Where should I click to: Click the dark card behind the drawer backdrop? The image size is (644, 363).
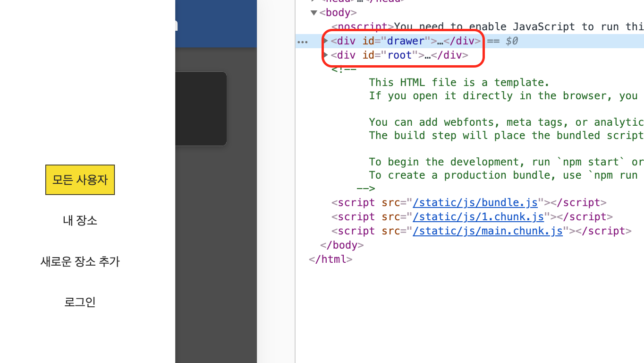tap(201, 108)
